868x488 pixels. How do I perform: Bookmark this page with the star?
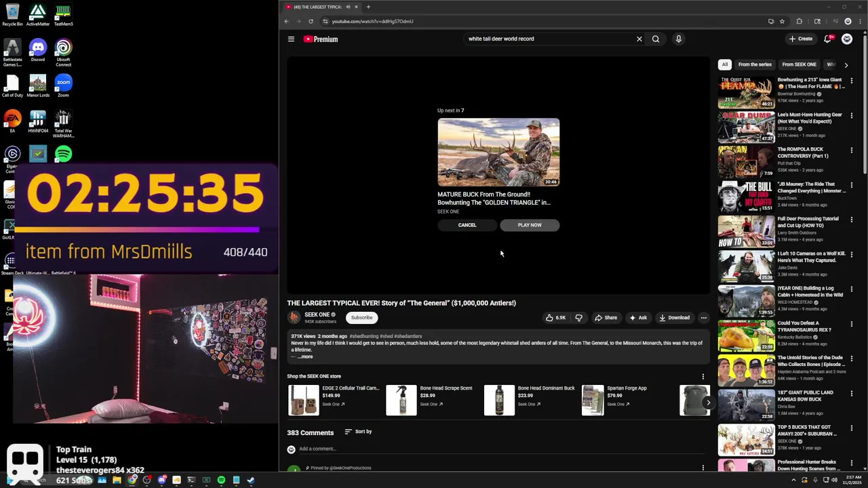click(x=782, y=21)
